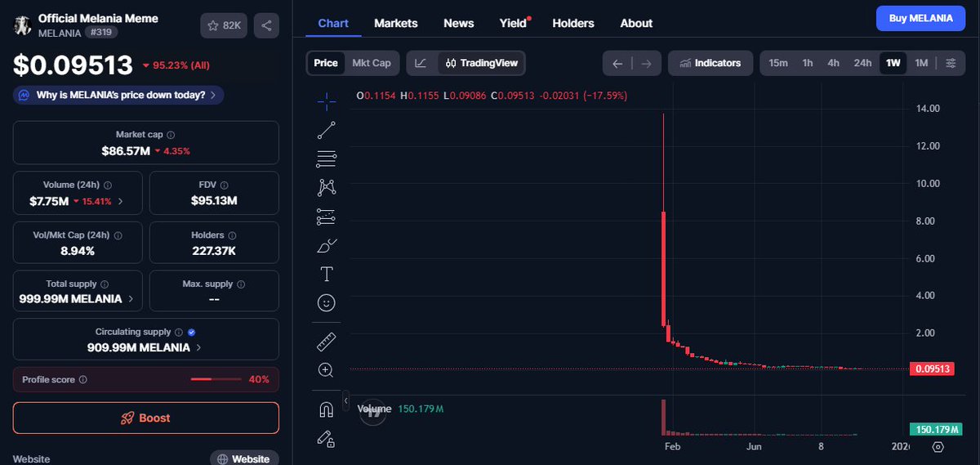Toggle magnet mode in drawing toolbar
980x465 pixels.
tap(326, 409)
